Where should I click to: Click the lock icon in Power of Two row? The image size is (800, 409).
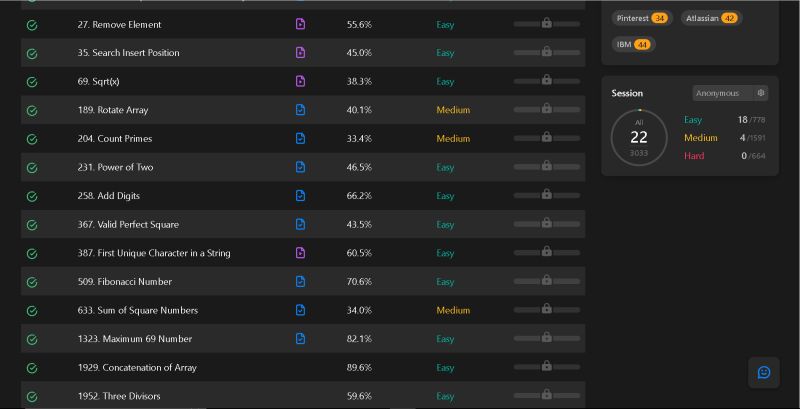(546, 166)
